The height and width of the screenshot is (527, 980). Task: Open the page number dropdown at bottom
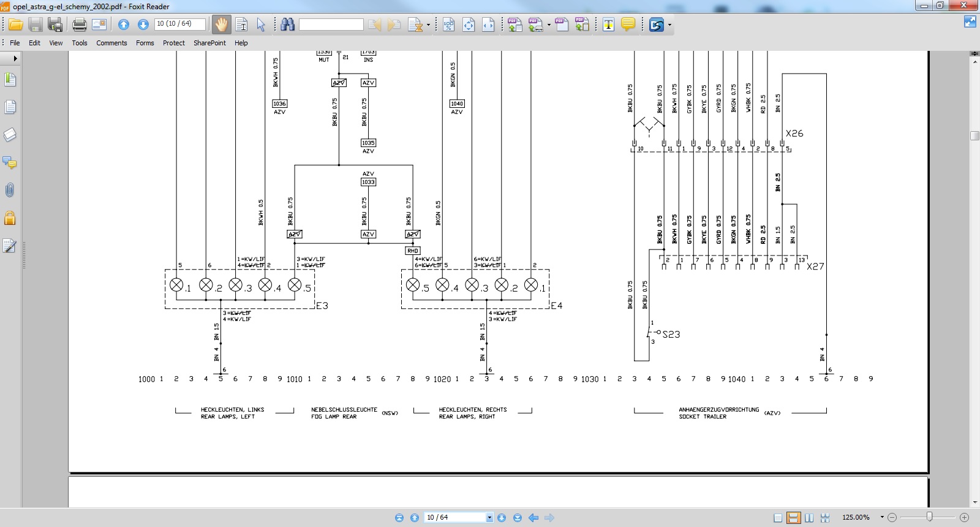pos(489,518)
